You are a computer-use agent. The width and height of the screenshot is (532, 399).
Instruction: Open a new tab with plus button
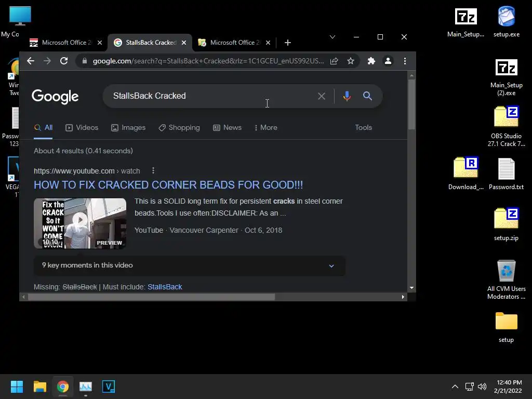pyautogui.click(x=288, y=43)
